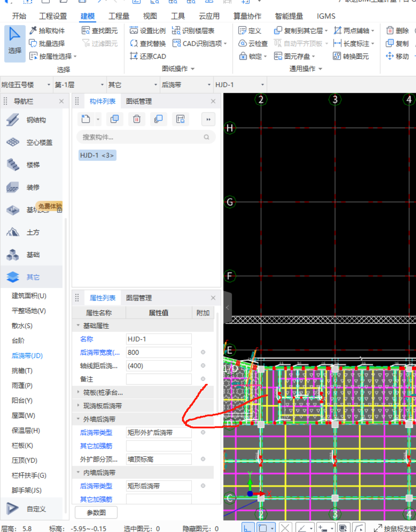Select 两点辅轴 auxiliary axis tool
Screen dimensions: 416x532
[354, 31]
